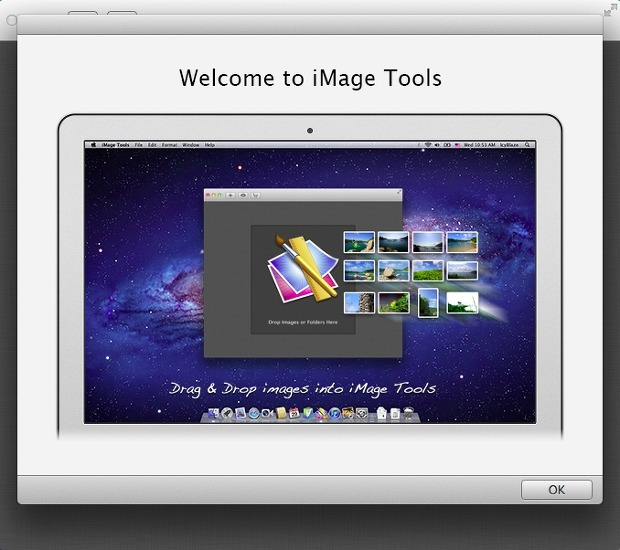Click the OK button to dismiss welcome
Image resolution: width=620 pixels, height=550 pixels.
[556, 490]
